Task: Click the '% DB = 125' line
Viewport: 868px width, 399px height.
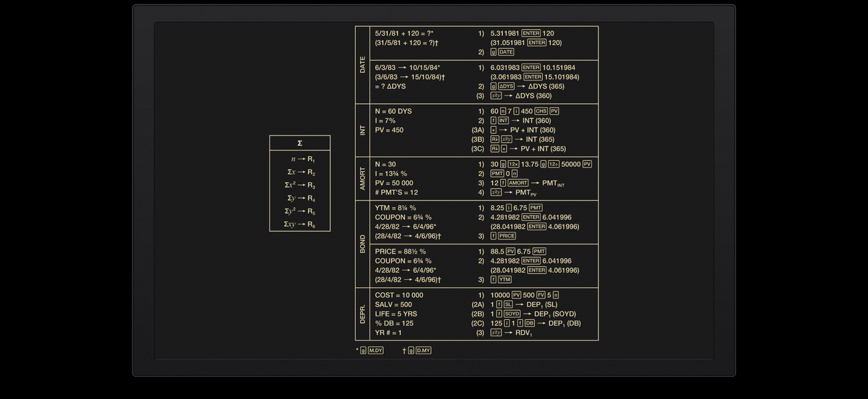Action: click(x=393, y=323)
